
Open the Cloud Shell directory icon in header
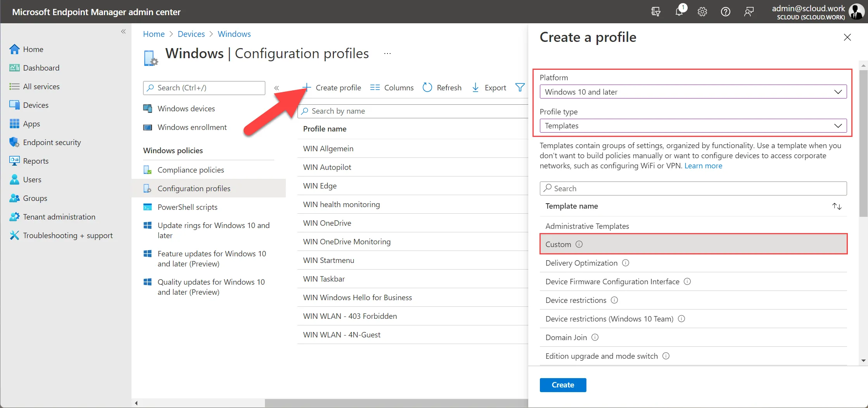click(655, 12)
